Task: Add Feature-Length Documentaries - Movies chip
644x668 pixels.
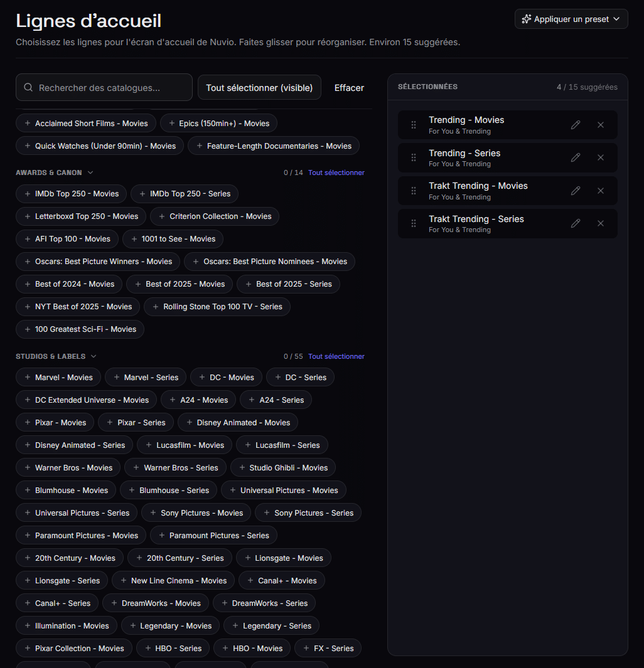Action: tap(274, 146)
